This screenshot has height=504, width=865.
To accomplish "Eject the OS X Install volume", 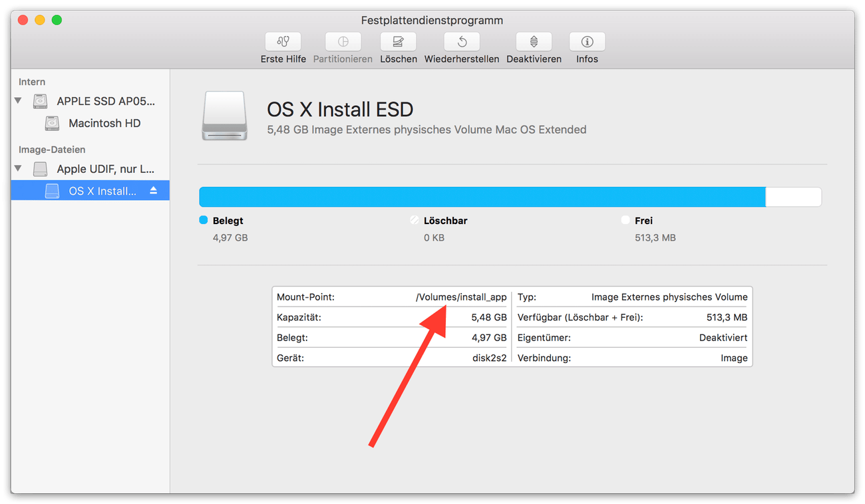I will coord(154,191).
